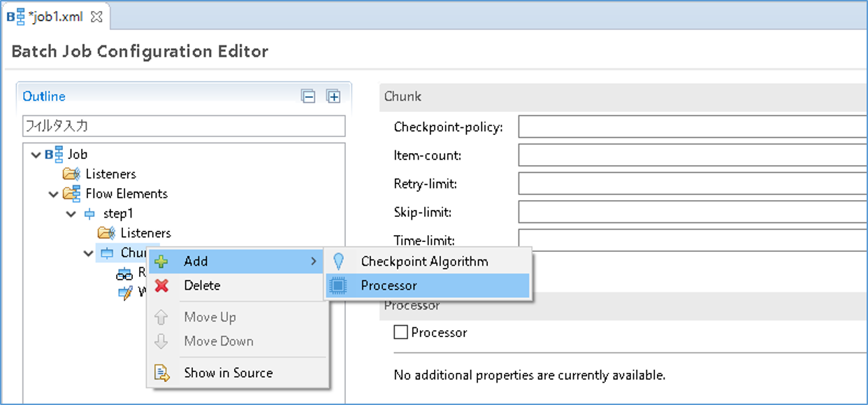Click the green plus Add icon
The height and width of the screenshot is (405, 868).
tap(161, 262)
